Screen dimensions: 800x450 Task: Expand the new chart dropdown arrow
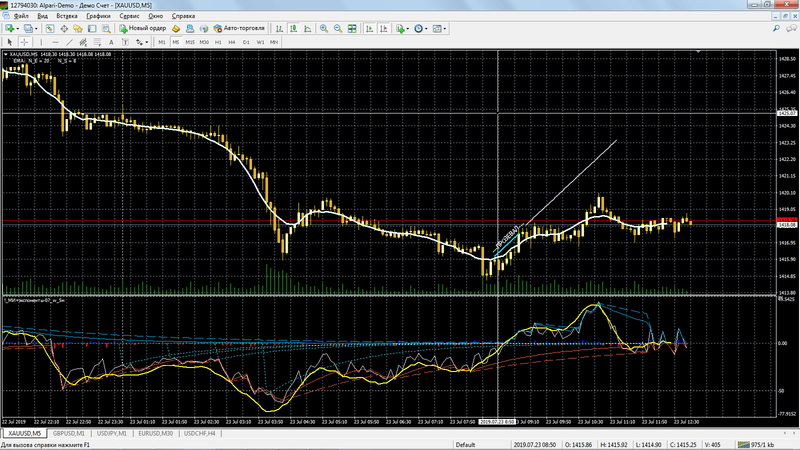coord(20,29)
